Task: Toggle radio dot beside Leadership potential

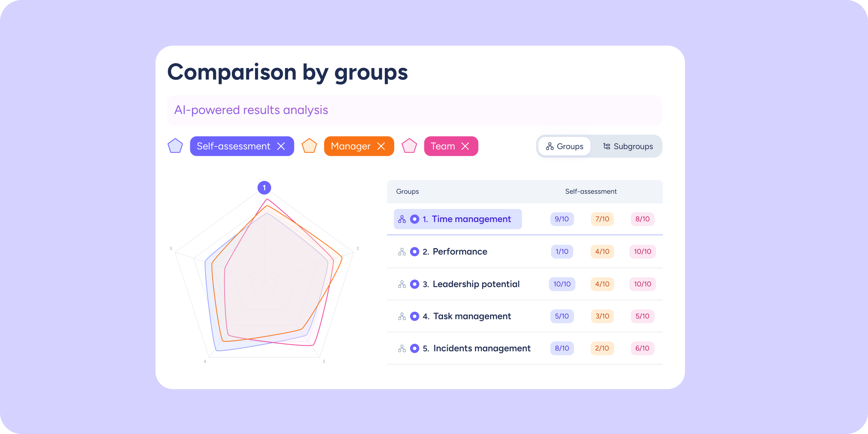Action: 414,284
